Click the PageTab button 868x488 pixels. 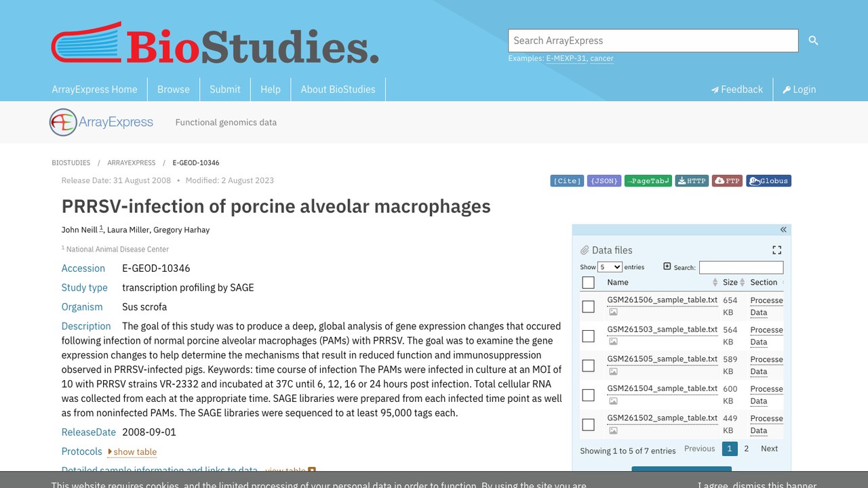[x=648, y=181]
